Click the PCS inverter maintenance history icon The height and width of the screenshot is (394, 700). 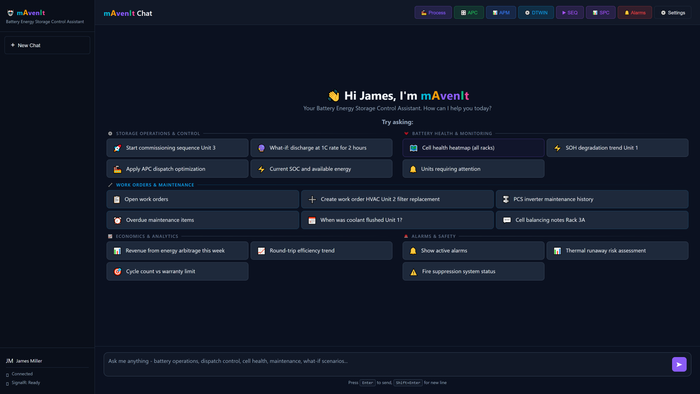coord(506,199)
